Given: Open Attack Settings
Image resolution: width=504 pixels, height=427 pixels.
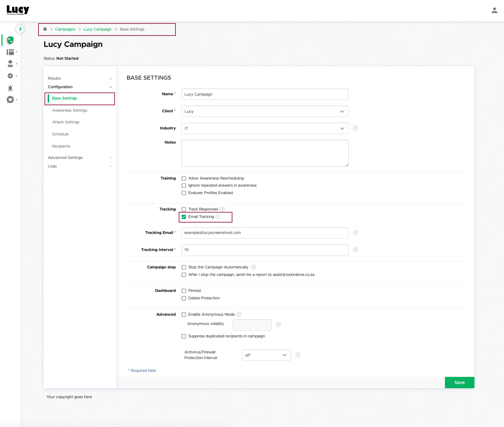Looking at the screenshot, I should click(66, 122).
